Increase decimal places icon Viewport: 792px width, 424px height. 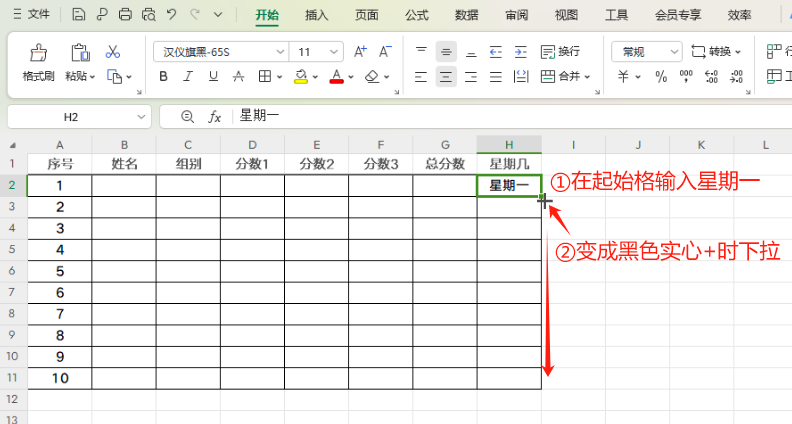(x=712, y=77)
